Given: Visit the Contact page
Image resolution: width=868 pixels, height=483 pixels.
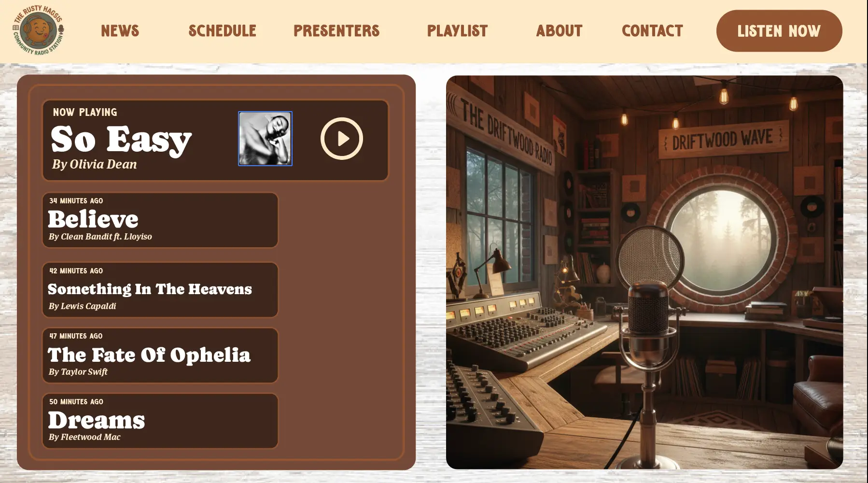Looking at the screenshot, I should point(652,31).
